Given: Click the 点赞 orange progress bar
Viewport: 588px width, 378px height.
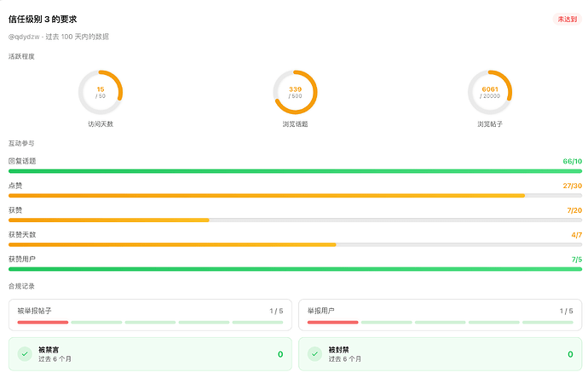Looking at the screenshot, I should 295,196.
